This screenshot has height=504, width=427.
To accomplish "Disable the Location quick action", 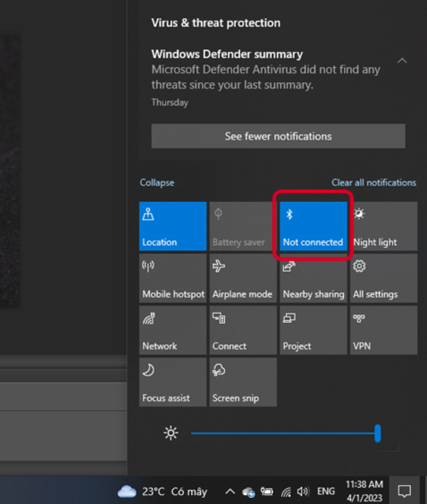I will [172, 227].
